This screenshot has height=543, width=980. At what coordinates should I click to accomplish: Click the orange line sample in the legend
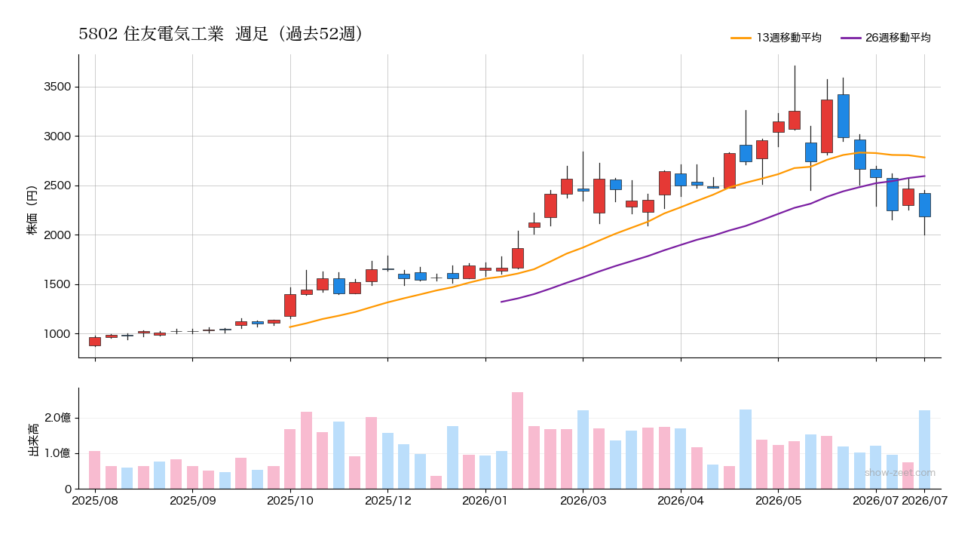click(x=741, y=38)
